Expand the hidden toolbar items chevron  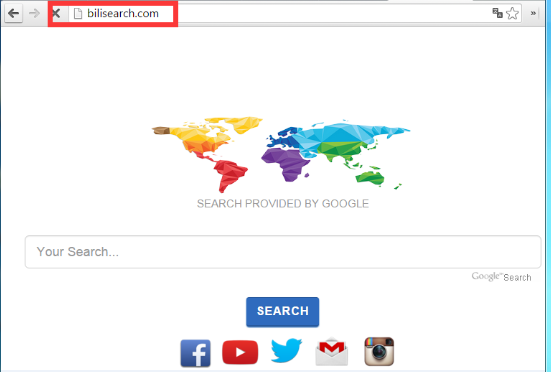point(533,13)
